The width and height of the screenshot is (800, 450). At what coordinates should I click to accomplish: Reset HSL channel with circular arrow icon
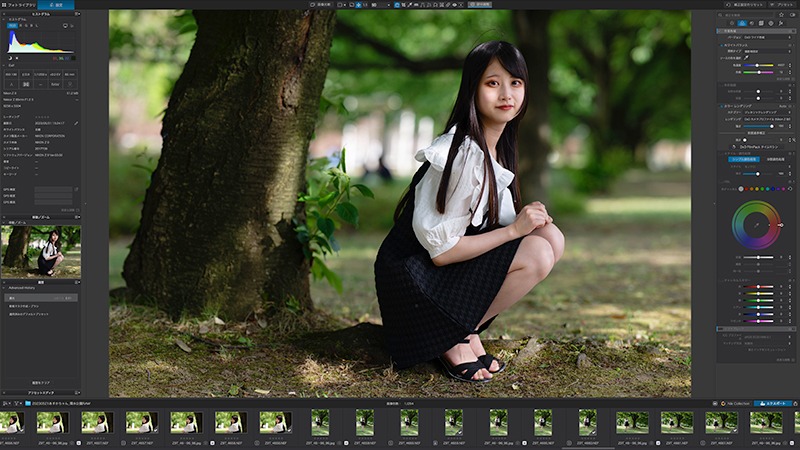click(790, 189)
